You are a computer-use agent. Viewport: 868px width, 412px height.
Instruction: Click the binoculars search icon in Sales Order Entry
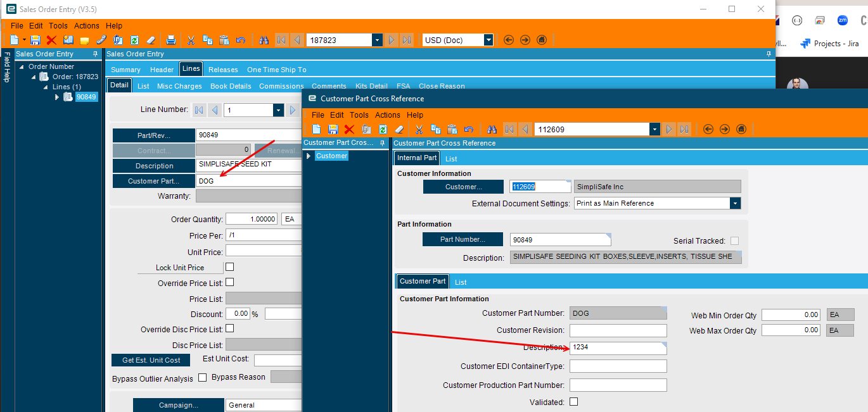click(x=264, y=40)
